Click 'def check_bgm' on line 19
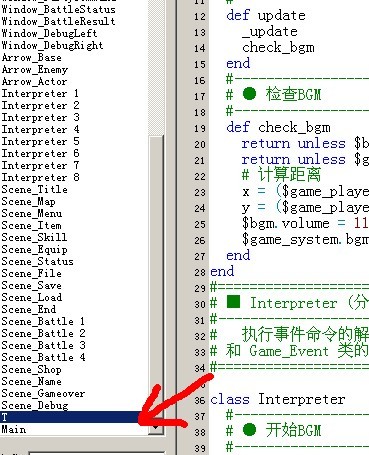Viewport: 369px width, 455px height. (278, 127)
